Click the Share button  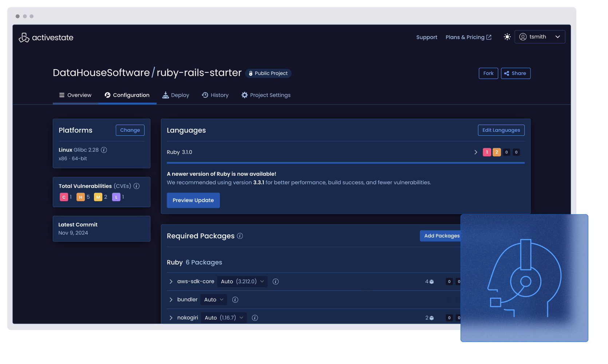[x=516, y=73]
